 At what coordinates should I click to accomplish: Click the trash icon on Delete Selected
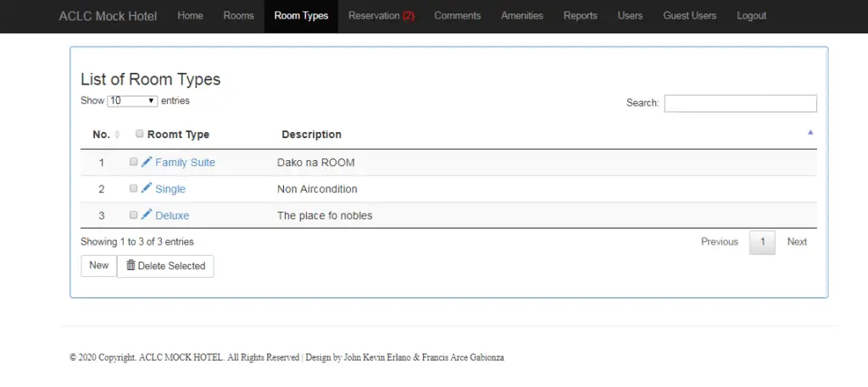point(131,266)
